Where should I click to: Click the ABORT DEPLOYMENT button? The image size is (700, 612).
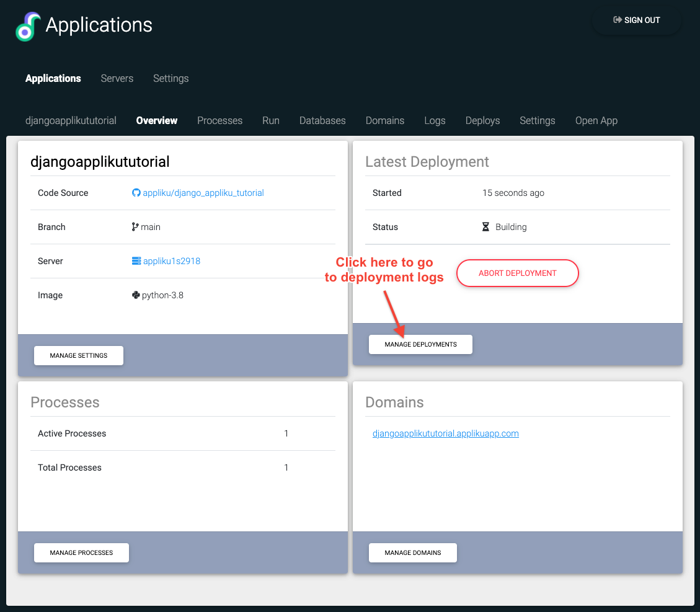pyautogui.click(x=518, y=273)
